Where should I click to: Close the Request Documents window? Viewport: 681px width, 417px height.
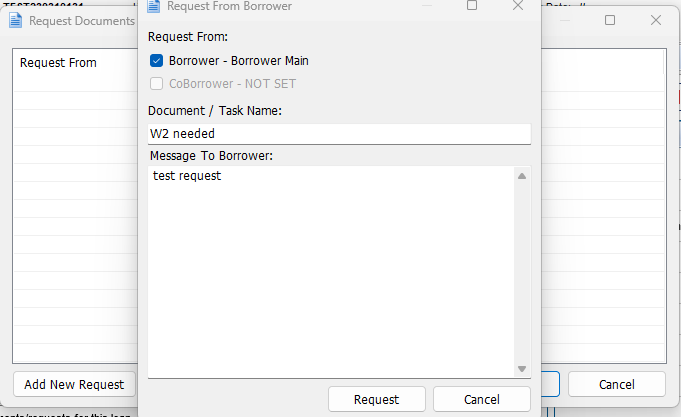pyautogui.click(x=656, y=20)
